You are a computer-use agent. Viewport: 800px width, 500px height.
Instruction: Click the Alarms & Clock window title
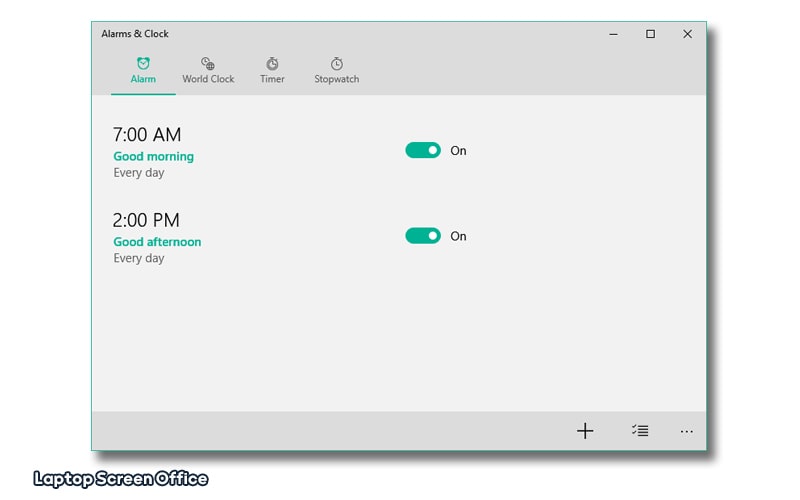click(x=135, y=34)
